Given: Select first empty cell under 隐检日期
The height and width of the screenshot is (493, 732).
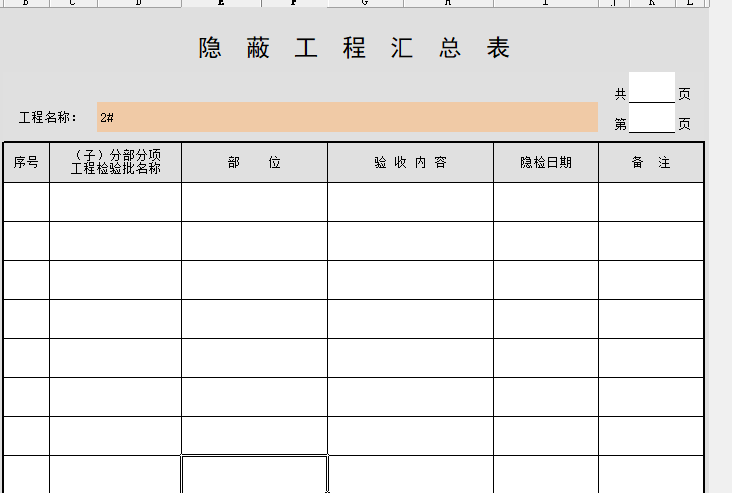Looking at the screenshot, I should 545,201.
